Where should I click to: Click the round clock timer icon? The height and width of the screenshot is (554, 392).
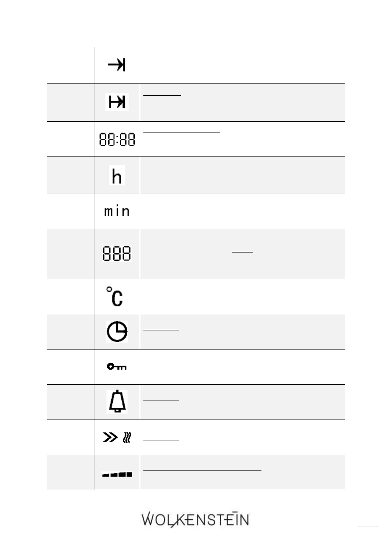point(117,332)
